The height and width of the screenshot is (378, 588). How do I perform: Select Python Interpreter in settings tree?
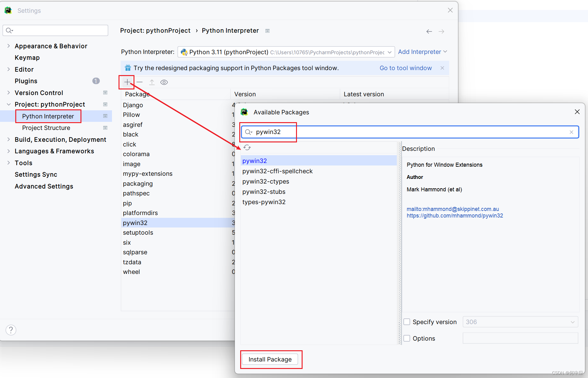pos(48,116)
